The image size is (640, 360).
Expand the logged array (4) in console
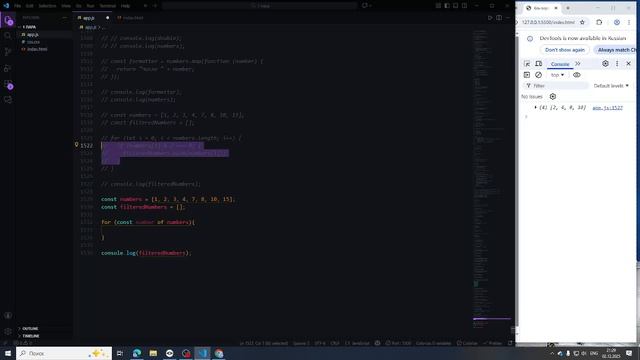click(x=536, y=108)
